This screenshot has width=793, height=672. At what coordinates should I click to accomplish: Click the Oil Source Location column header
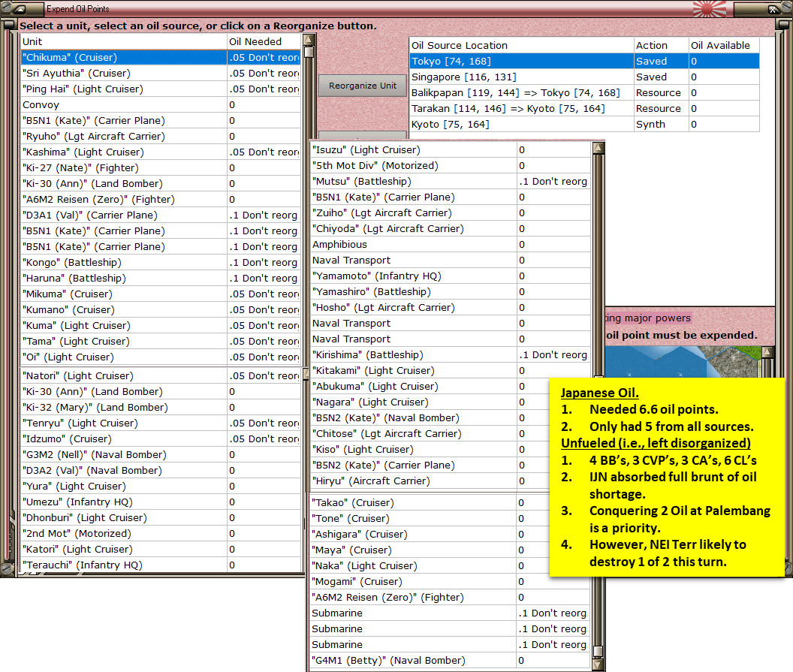coord(521,46)
